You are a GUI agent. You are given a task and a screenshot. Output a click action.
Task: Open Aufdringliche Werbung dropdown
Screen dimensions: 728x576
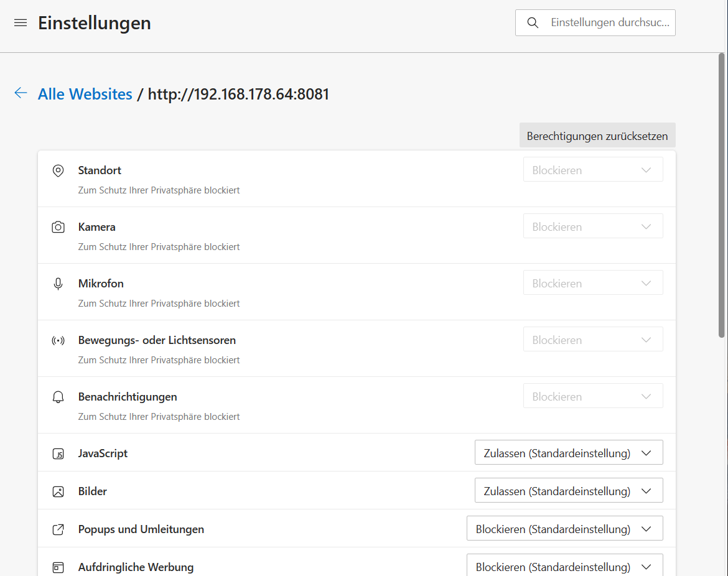pos(564,566)
